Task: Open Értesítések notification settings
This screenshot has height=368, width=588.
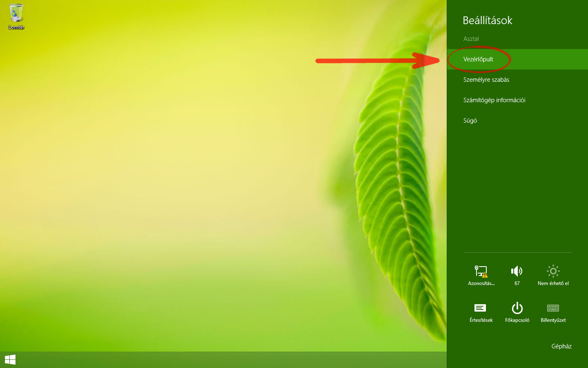Action: [x=480, y=308]
